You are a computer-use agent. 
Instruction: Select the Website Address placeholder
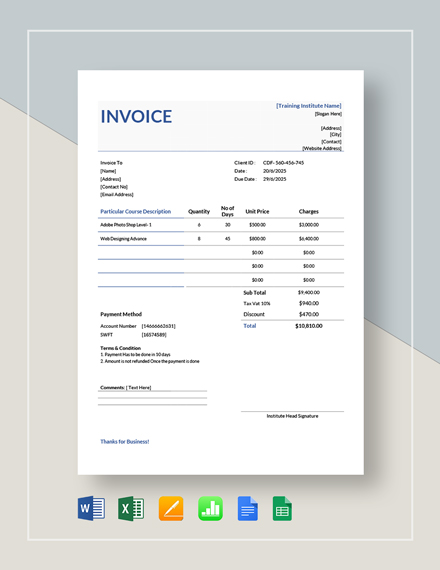[x=322, y=148]
